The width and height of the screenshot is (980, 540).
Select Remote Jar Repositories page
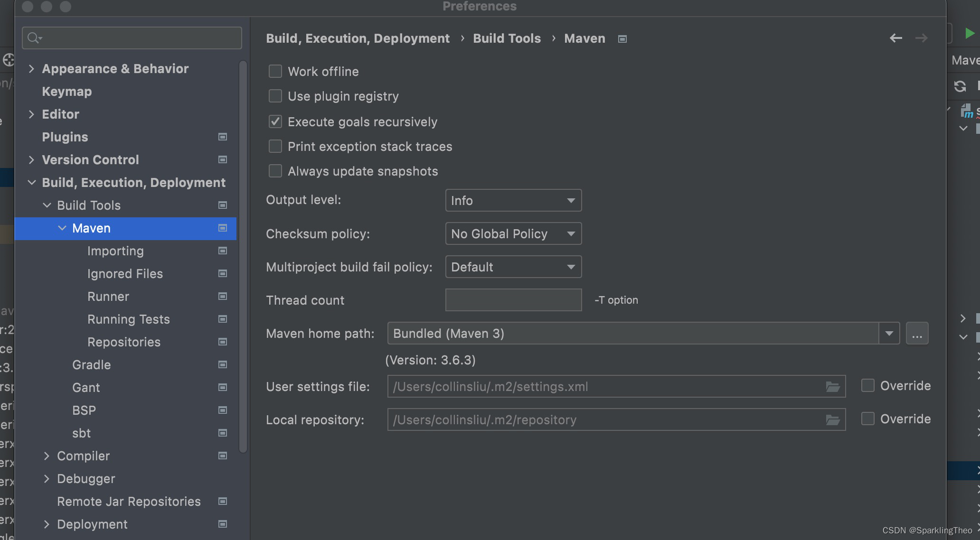[x=129, y=502]
